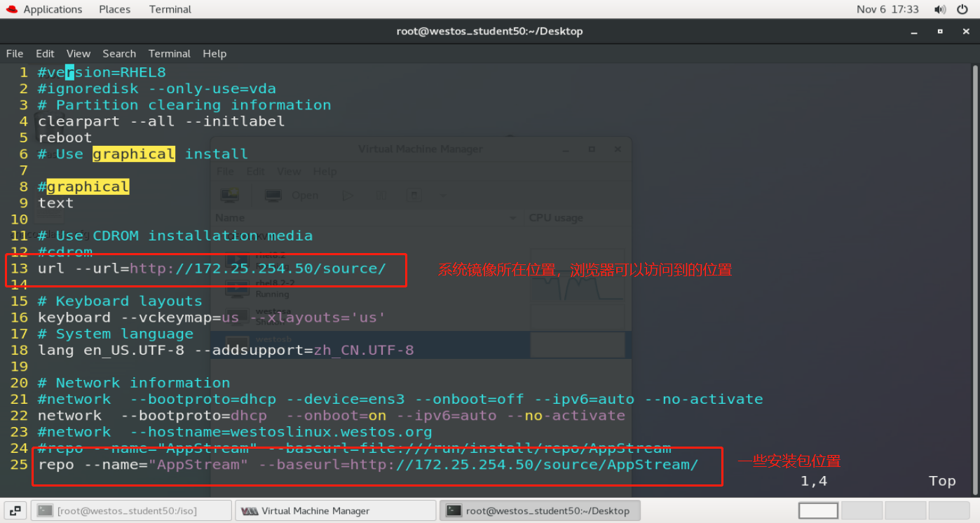Open the Name column sort dropdown in VM list

514,217
